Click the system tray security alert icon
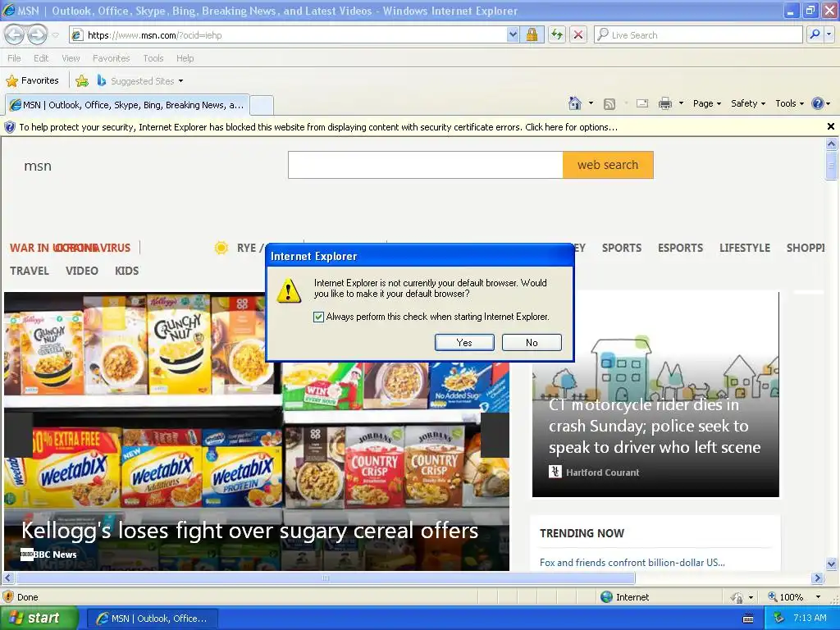The image size is (840, 630). point(779,619)
